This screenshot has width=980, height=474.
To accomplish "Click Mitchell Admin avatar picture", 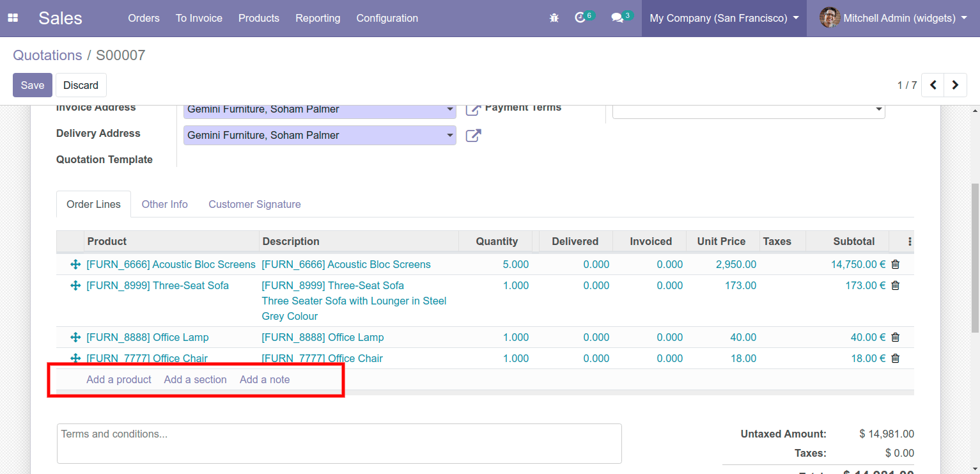I will pyautogui.click(x=830, y=18).
